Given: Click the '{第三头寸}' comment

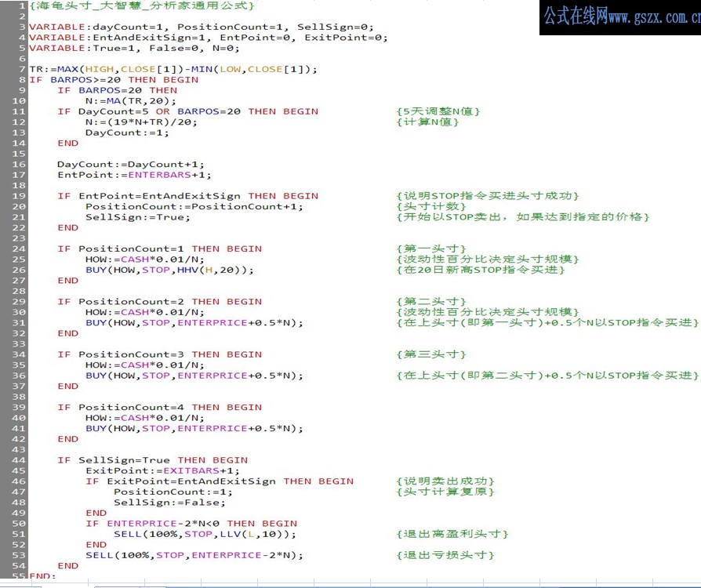Looking at the screenshot, I should 431,354.
